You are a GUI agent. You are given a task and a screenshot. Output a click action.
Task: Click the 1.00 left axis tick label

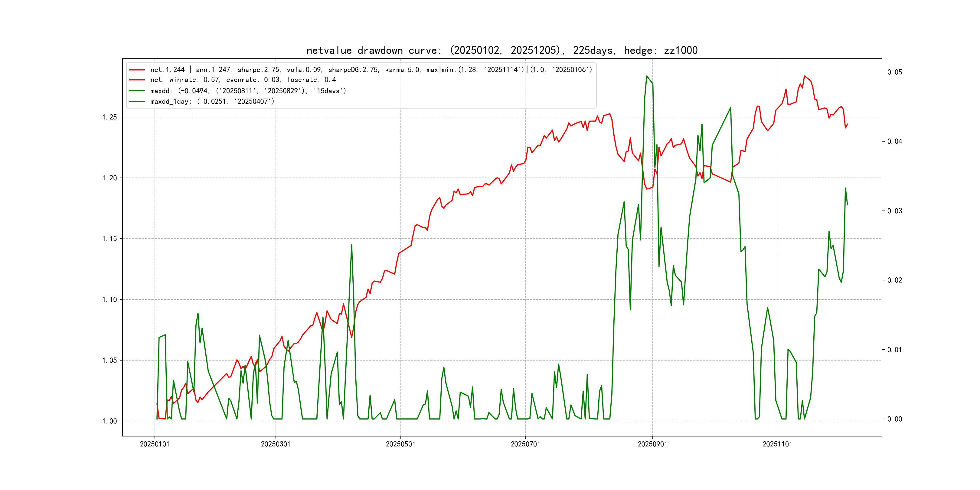point(109,421)
